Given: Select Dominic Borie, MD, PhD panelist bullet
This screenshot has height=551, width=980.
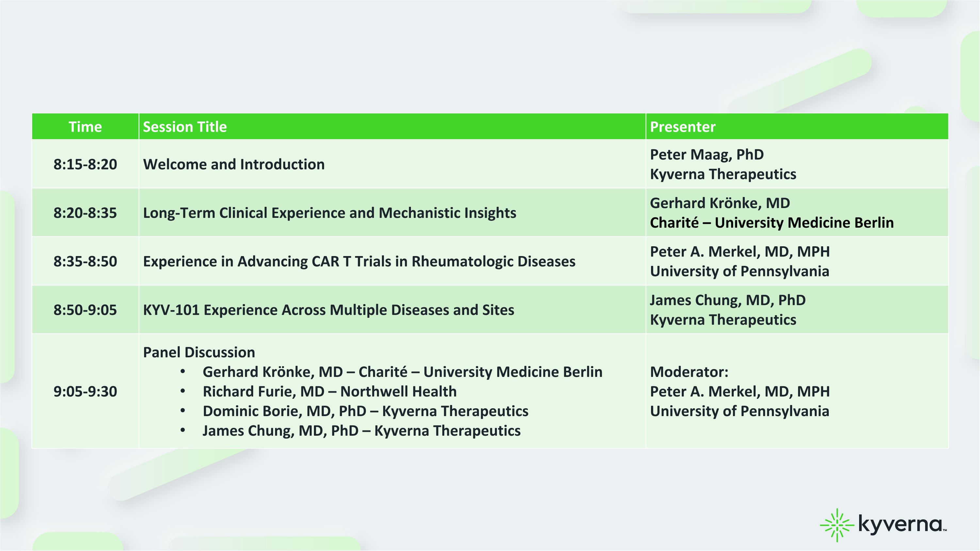Looking at the screenshot, I should 365,411.
